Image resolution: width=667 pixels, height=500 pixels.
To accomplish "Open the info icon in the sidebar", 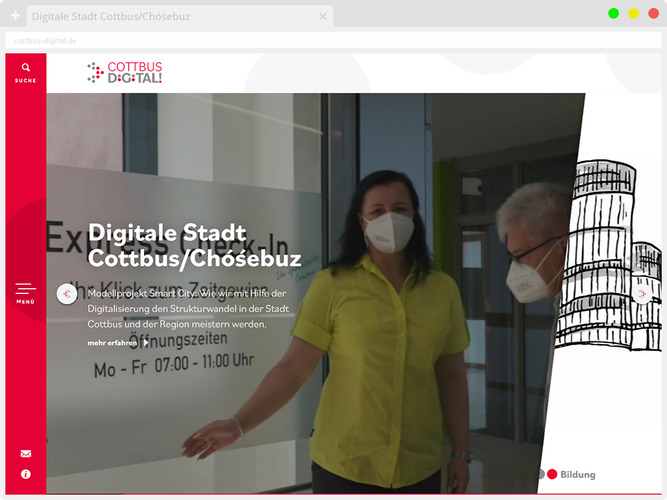I will 26,474.
